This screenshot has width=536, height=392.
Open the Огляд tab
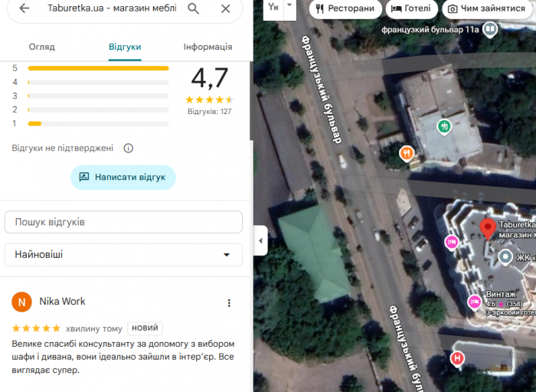coord(41,47)
